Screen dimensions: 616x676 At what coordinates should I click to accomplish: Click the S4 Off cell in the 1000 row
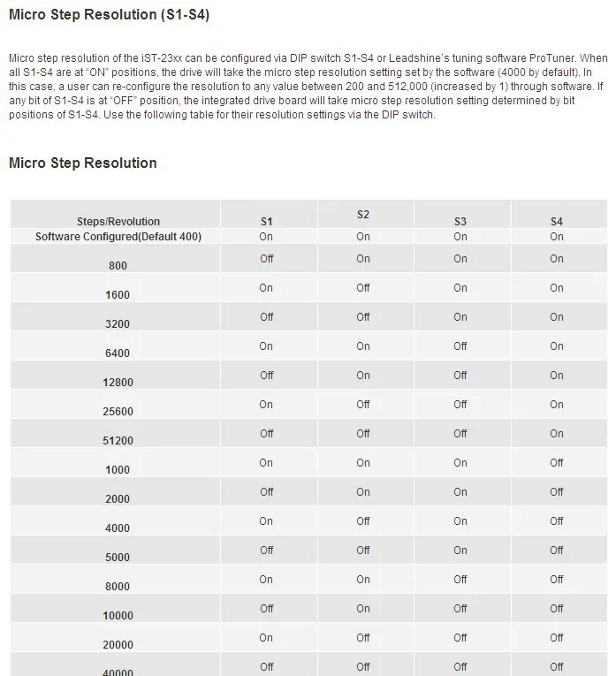point(557,462)
